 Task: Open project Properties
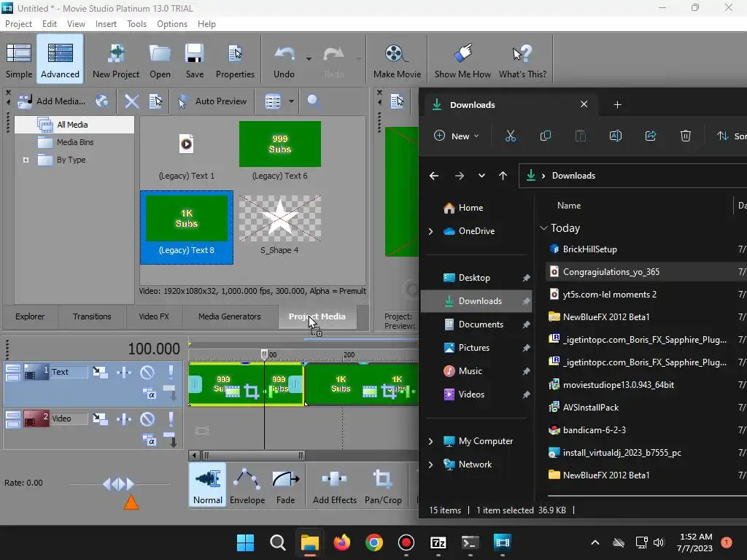(x=235, y=60)
